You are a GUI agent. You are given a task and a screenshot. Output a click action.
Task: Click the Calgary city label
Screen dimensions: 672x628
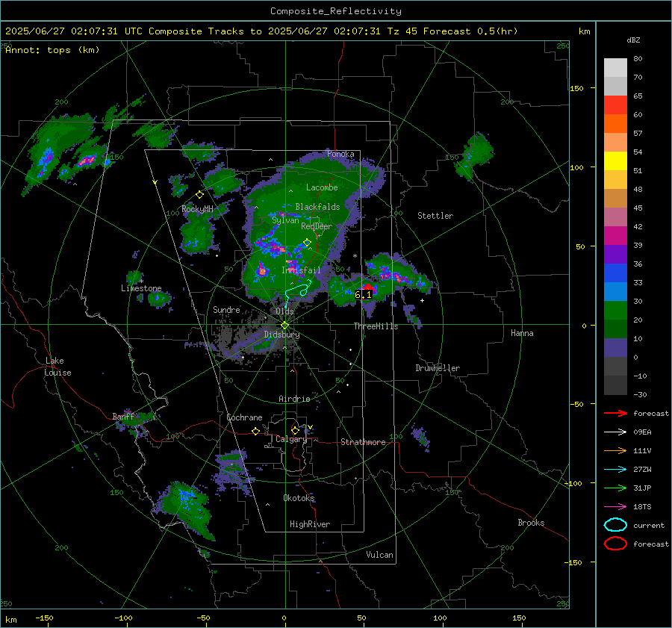click(291, 439)
